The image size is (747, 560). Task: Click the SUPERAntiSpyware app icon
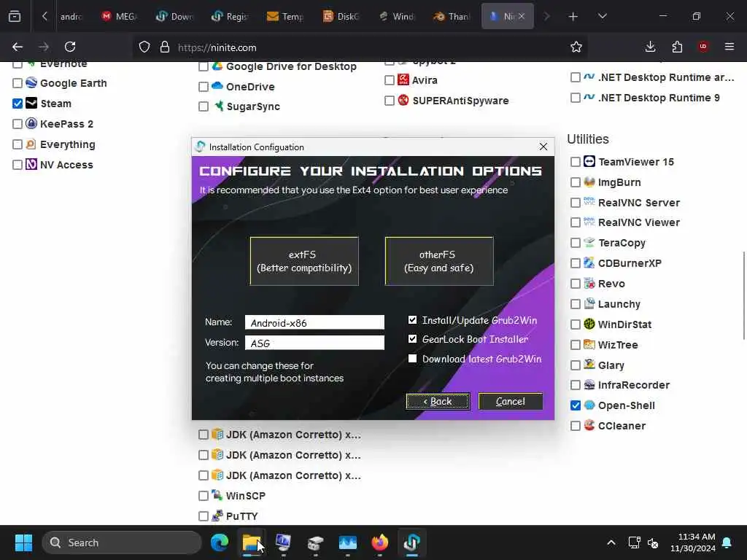pos(403,100)
